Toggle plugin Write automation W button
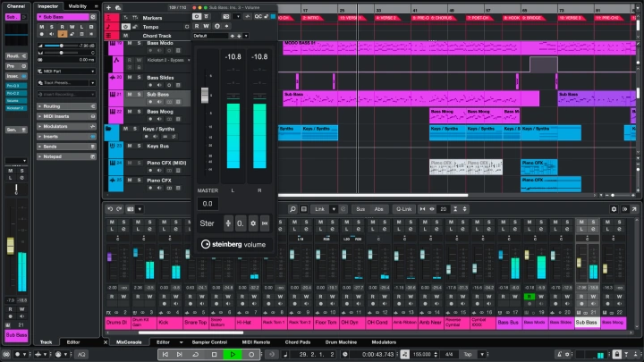This screenshot has width=644, height=362. point(207,26)
